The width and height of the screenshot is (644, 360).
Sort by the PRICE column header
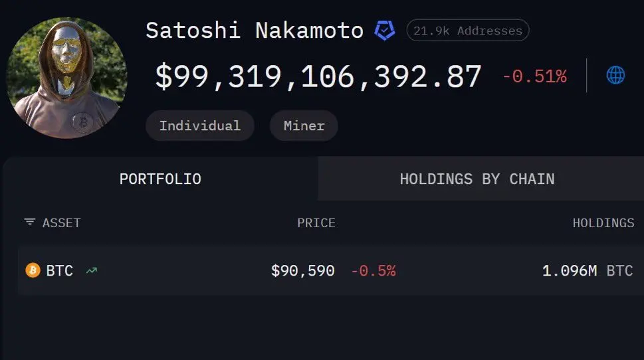(316, 223)
